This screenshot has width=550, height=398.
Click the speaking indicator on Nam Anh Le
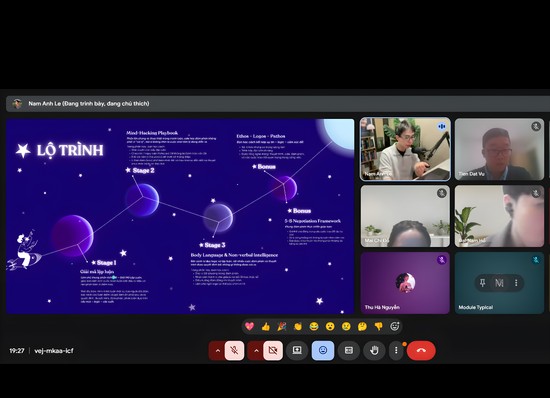pyautogui.click(x=442, y=126)
